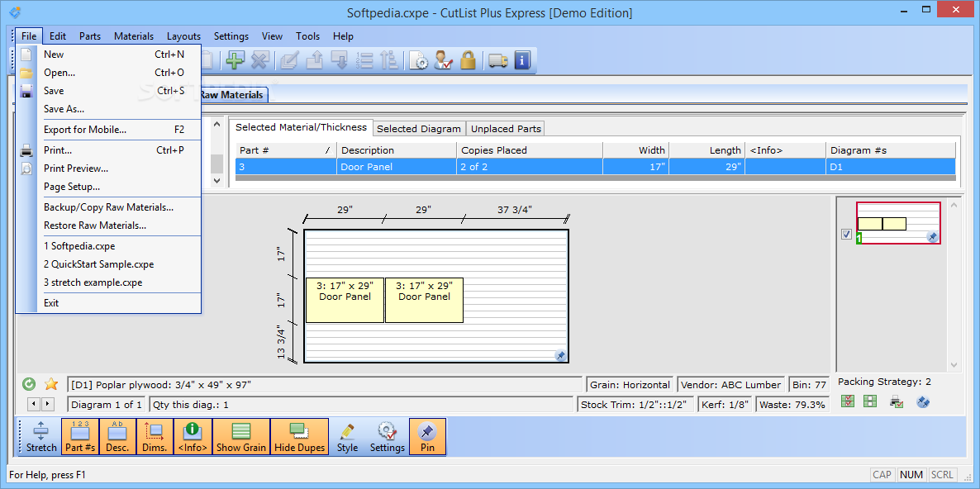Click the blue info book icon

[522, 60]
